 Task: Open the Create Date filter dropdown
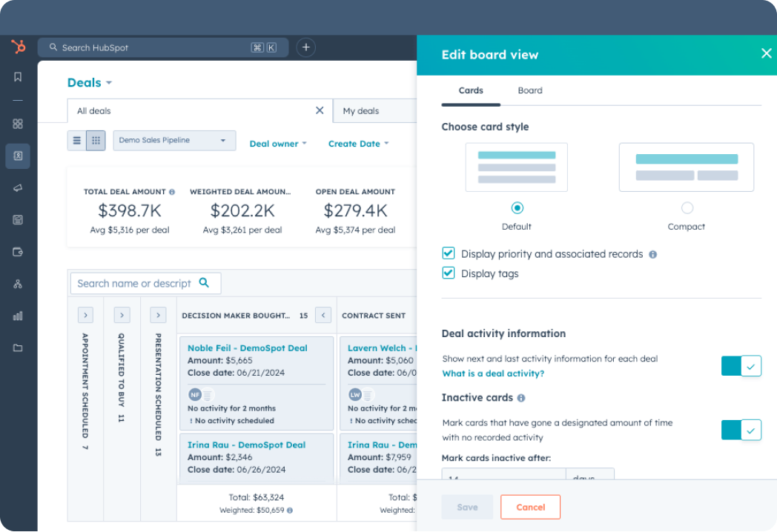(358, 144)
